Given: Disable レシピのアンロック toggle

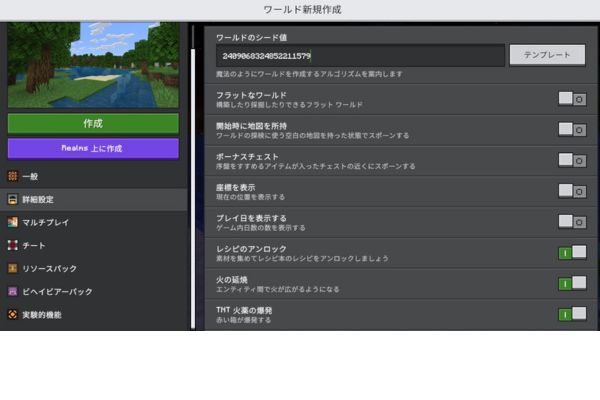Looking at the screenshot, I should [x=572, y=253].
